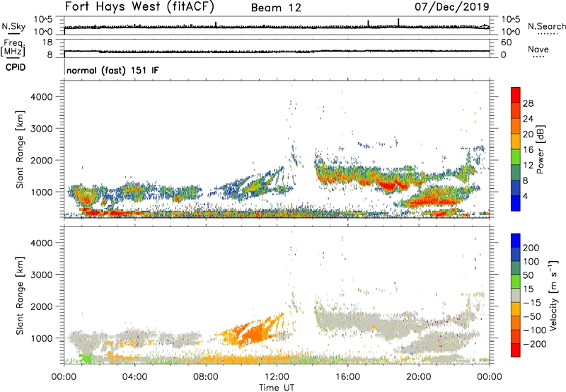Click the '60' Nave axis tick

point(506,42)
